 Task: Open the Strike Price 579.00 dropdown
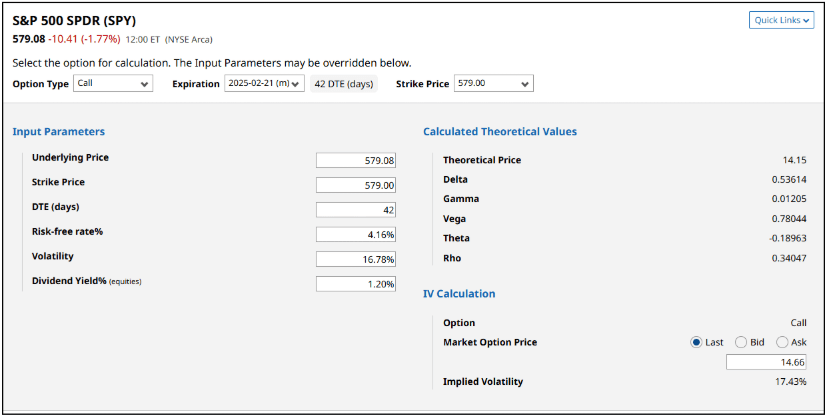click(x=494, y=83)
